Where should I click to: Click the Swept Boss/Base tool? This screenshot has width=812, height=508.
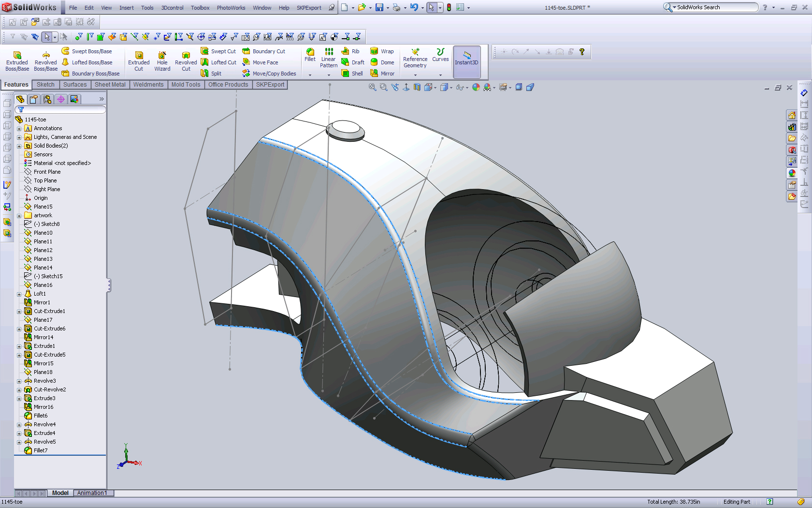coord(87,51)
